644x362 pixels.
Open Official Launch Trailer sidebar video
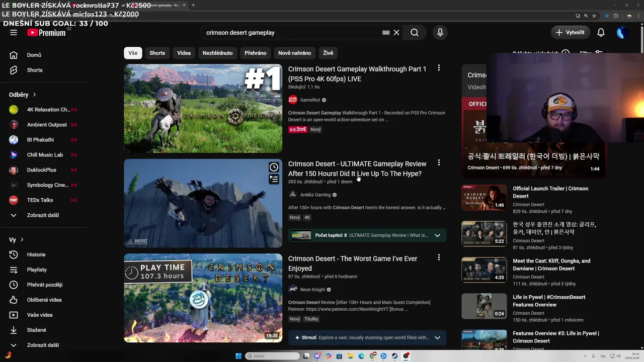point(550,192)
